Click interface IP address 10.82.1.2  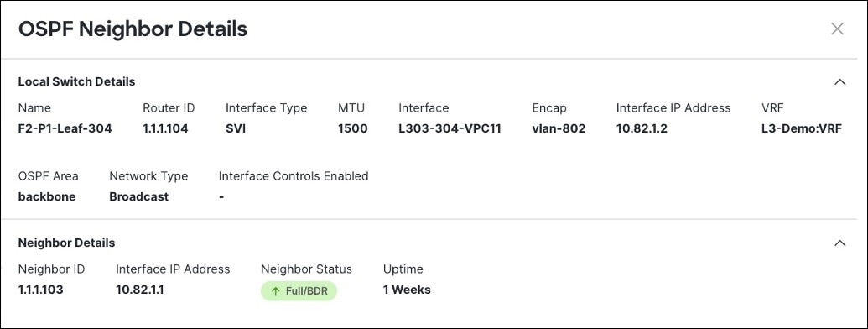[x=642, y=129]
